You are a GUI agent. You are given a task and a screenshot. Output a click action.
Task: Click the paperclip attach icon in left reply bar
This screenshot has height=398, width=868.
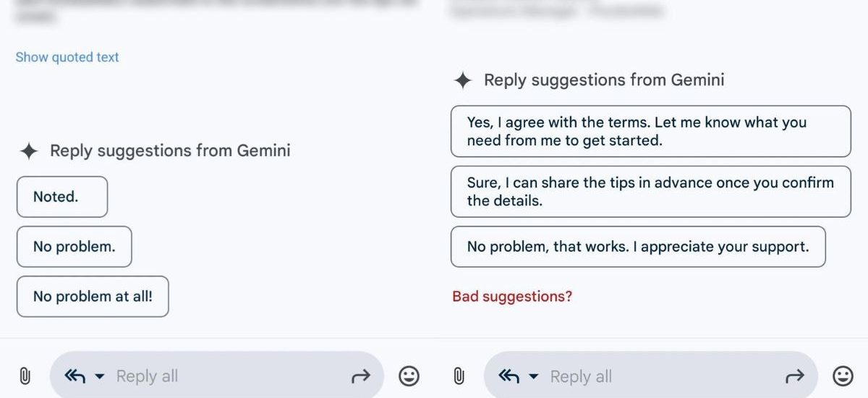click(x=25, y=376)
